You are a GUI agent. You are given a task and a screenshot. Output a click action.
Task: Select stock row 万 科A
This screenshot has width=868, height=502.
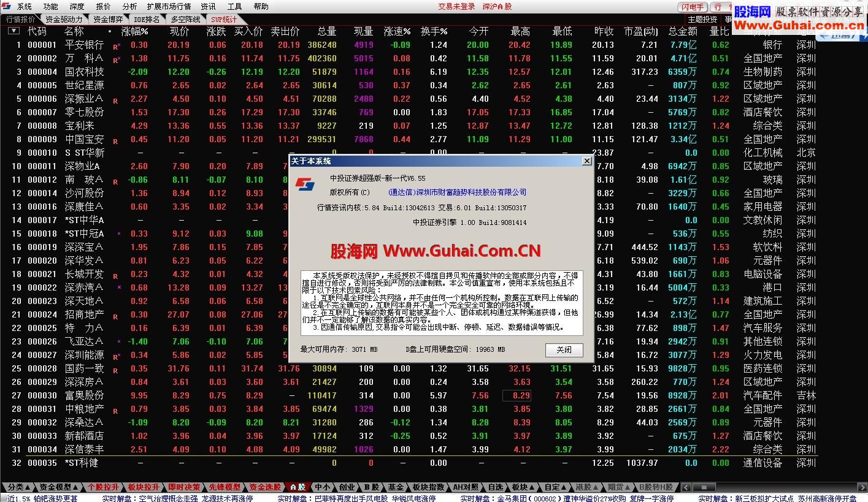tap(409, 58)
